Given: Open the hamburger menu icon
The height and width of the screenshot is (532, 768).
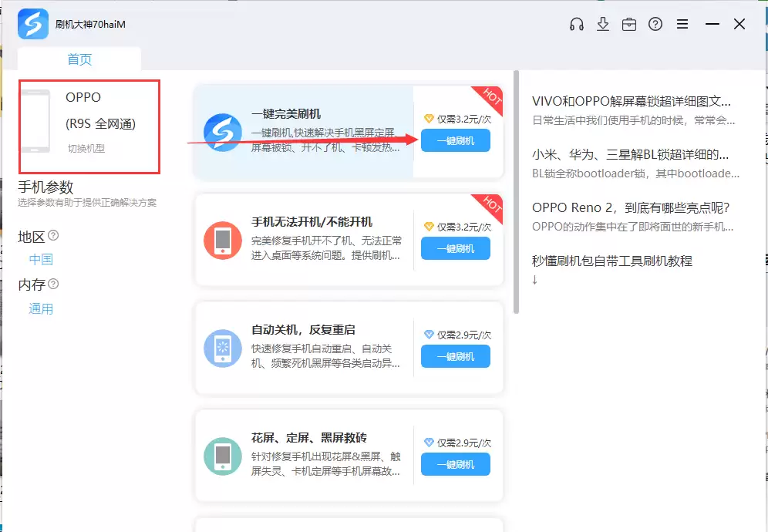Looking at the screenshot, I should [x=682, y=24].
